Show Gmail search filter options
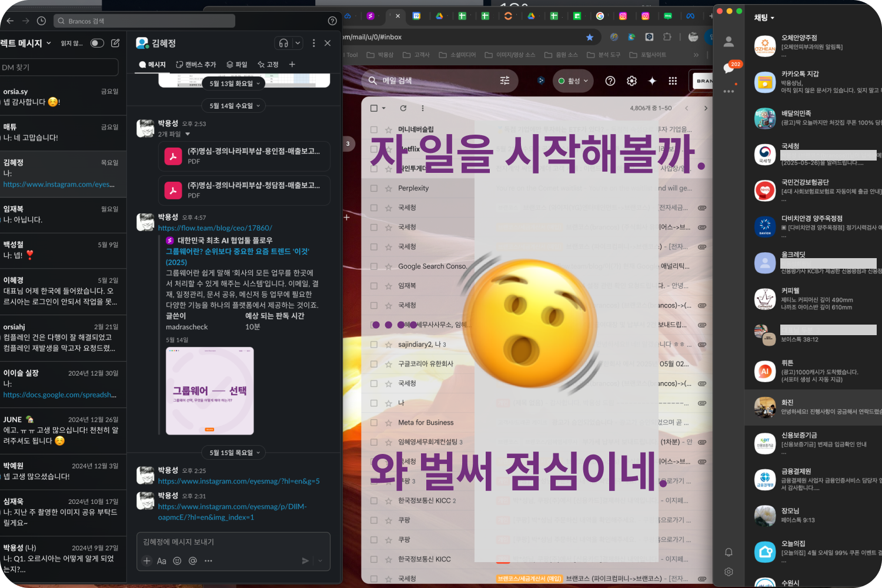The width and height of the screenshot is (882, 588). [x=505, y=81]
